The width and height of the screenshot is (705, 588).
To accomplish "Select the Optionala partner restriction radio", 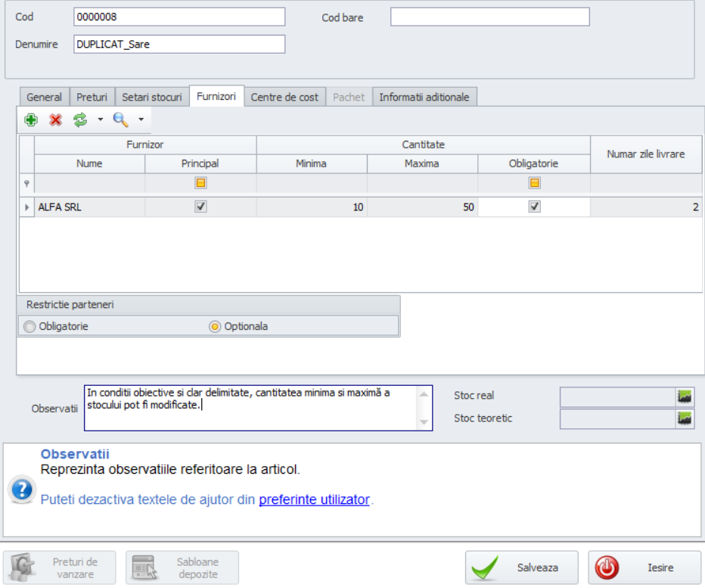I will point(215,327).
